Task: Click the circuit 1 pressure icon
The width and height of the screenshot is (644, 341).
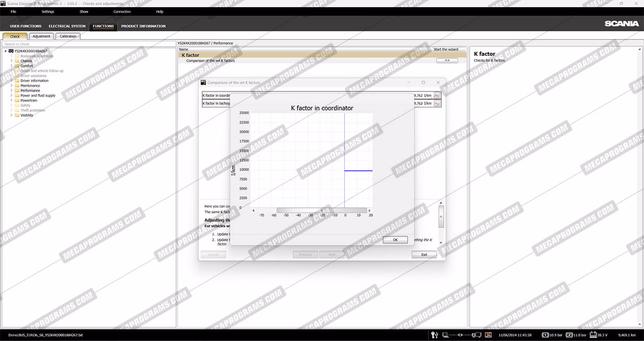Action: (545, 335)
